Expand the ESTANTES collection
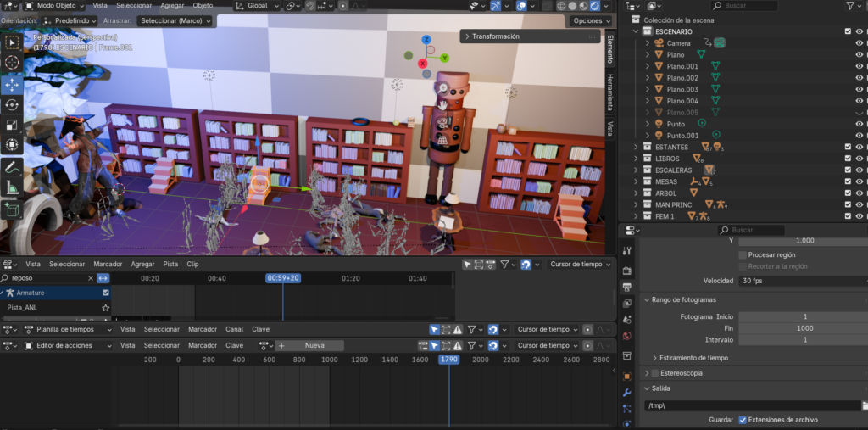Image resolution: width=868 pixels, height=430 pixels. click(x=637, y=147)
